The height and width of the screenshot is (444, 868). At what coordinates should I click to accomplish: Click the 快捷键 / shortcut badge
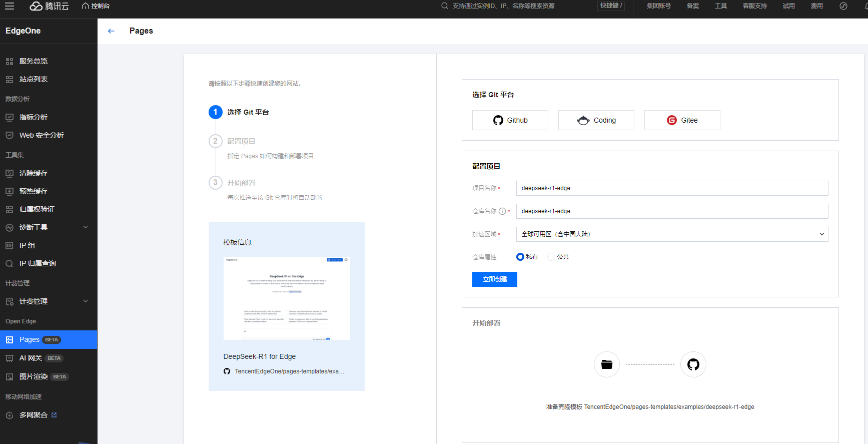[611, 6]
